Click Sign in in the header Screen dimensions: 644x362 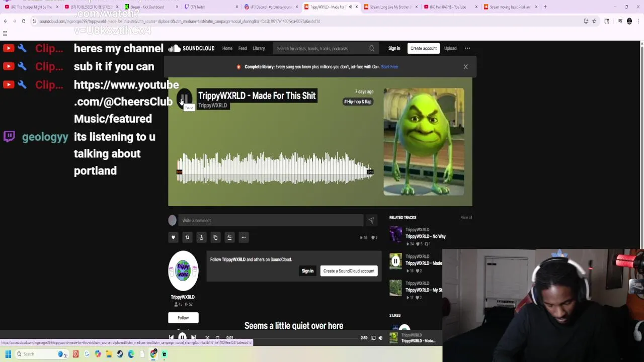394,49
